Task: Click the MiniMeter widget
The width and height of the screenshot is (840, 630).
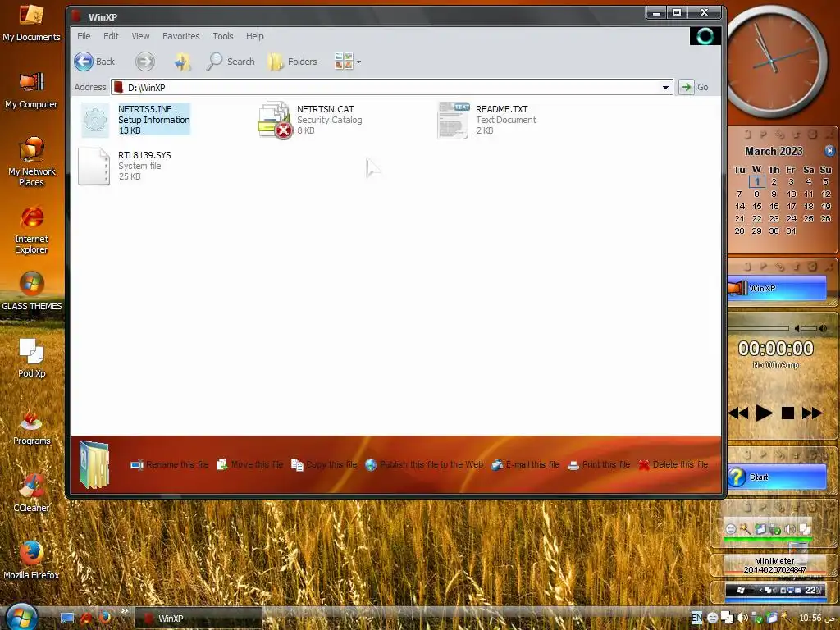Action: 774,564
